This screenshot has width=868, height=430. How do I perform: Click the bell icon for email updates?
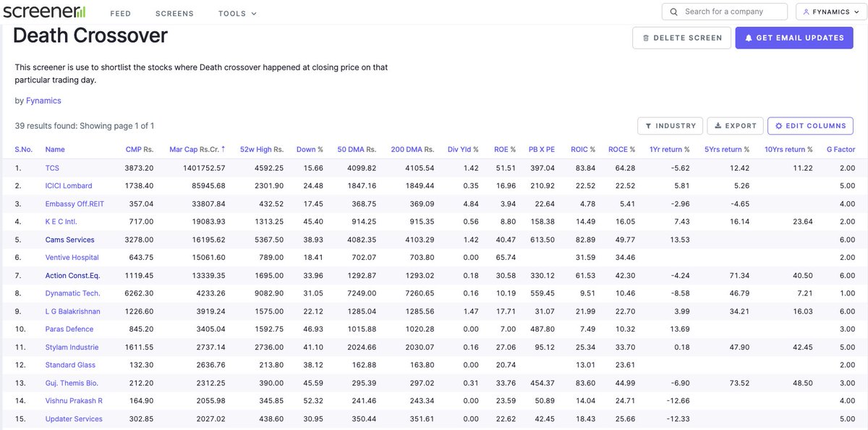(x=749, y=38)
